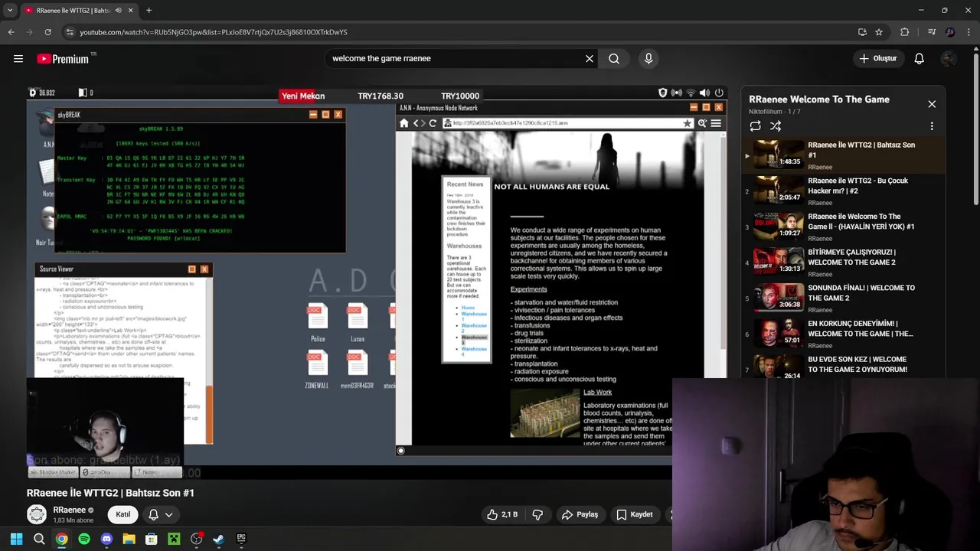Open the Chrome extensions puzzle icon
This screenshot has height=551, width=980.
(x=905, y=32)
